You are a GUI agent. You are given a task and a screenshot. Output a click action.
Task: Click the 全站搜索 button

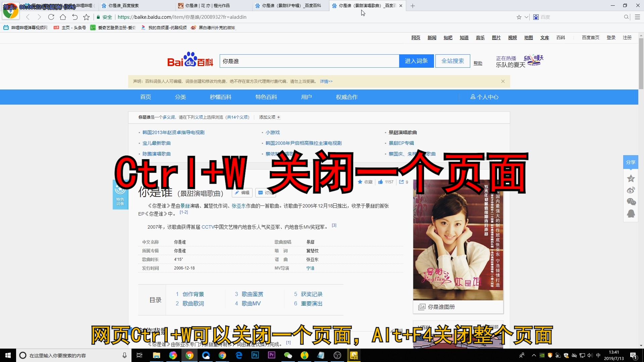(x=452, y=61)
